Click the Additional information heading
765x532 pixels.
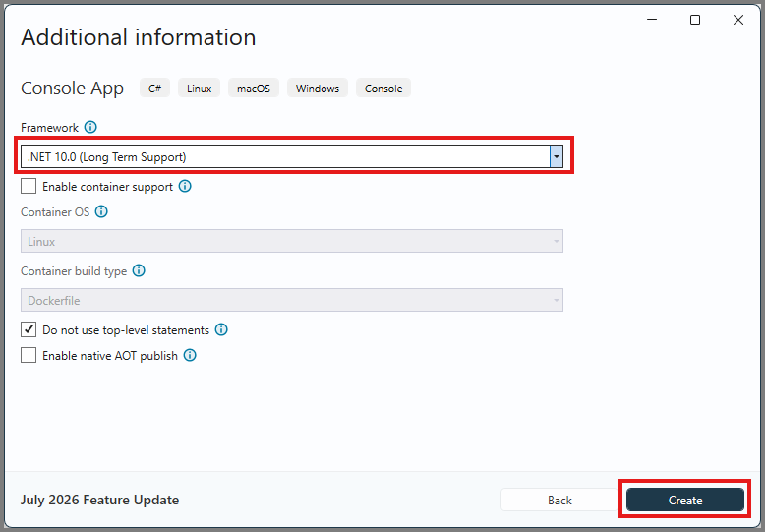pyautogui.click(x=138, y=37)
